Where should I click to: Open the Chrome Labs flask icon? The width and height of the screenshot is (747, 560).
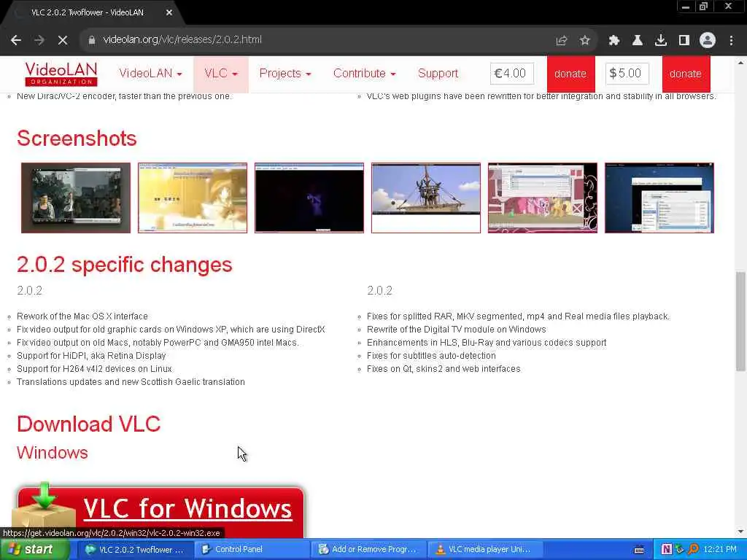point(637,41)
